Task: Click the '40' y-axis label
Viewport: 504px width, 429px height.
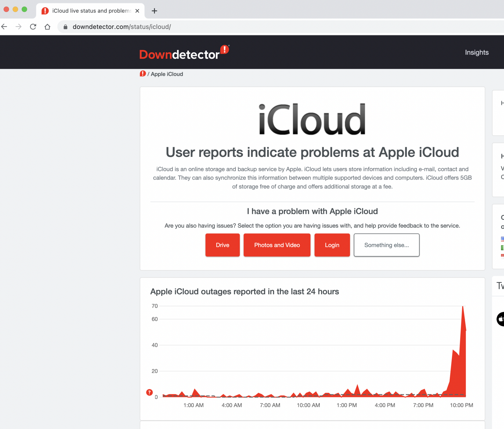Action: (x=154, y=345)
